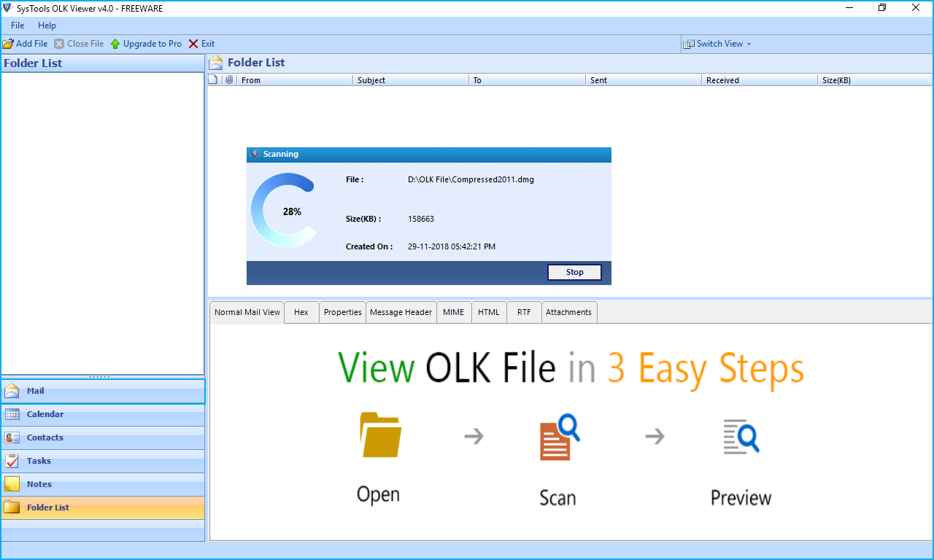Sort by the Sent column header

(x=644, y=80)
